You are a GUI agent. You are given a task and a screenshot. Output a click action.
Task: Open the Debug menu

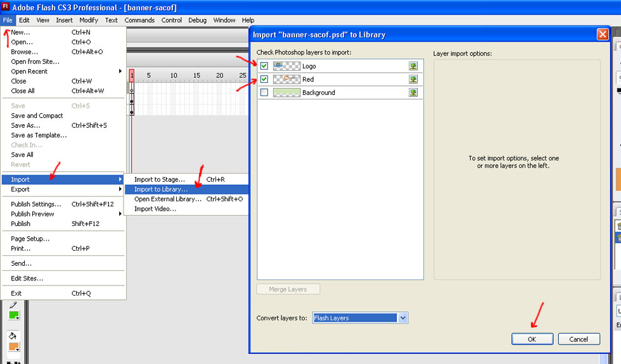pos(197,20)
